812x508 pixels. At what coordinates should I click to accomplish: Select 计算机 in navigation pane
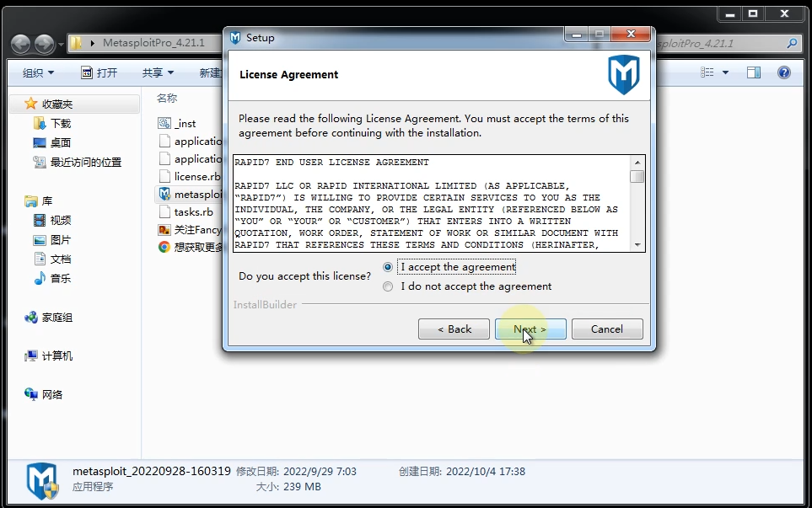click(x=57, y=356)
